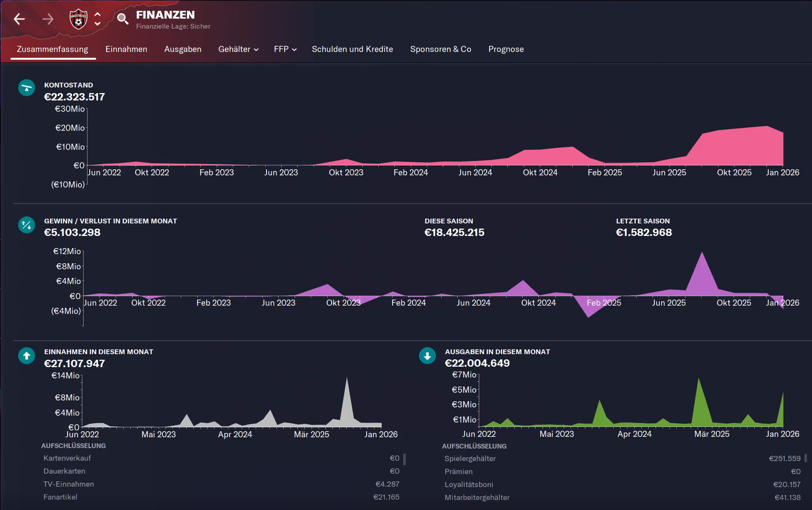Select the Zusammenfassung tab

point(52,49)
